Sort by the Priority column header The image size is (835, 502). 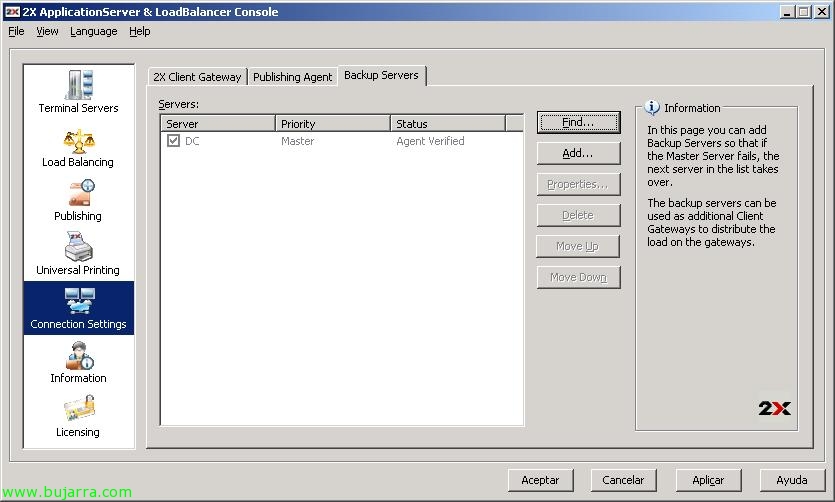pos(333,124)
